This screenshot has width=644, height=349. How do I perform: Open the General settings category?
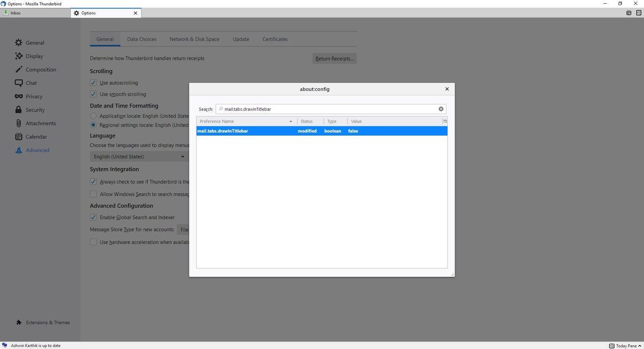point(30,43)
